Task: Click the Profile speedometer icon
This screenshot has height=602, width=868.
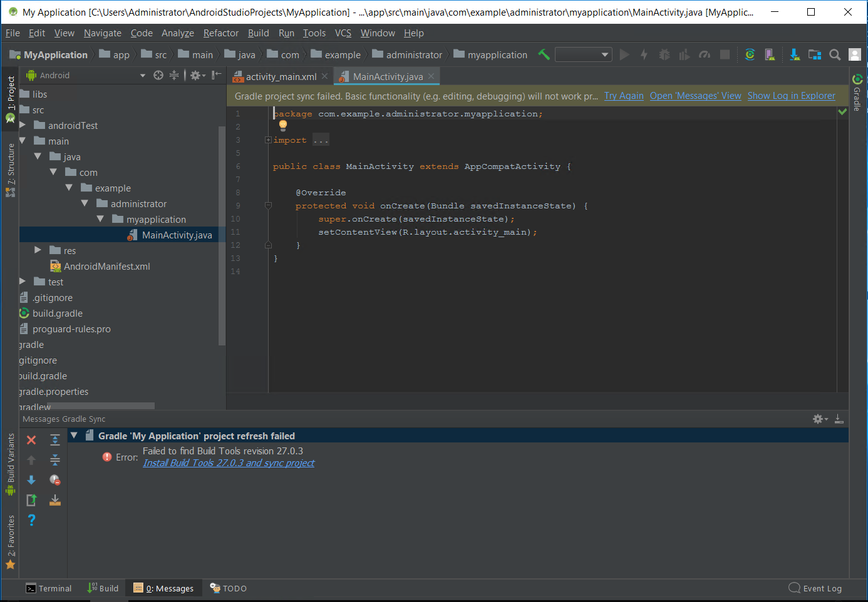Action: click(x=705, y=54)
